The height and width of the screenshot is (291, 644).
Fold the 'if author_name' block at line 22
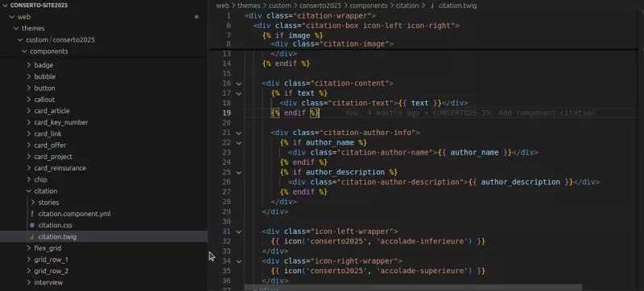(x=238, y=142)
